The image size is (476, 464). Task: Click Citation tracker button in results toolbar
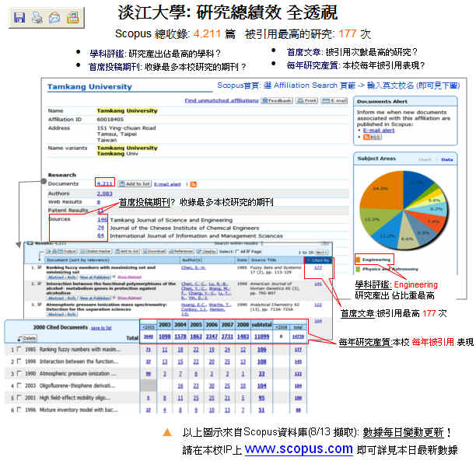[x=96, y=251]
